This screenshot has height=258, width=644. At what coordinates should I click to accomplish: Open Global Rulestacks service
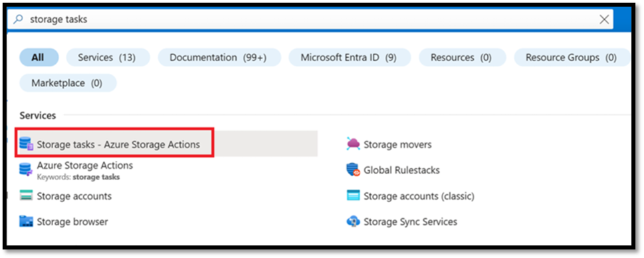tap(401, 170)
